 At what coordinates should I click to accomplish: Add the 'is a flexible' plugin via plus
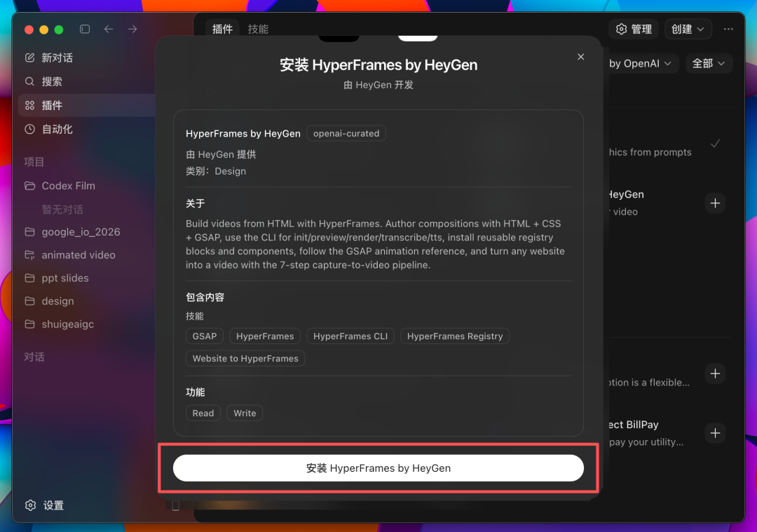715,374
